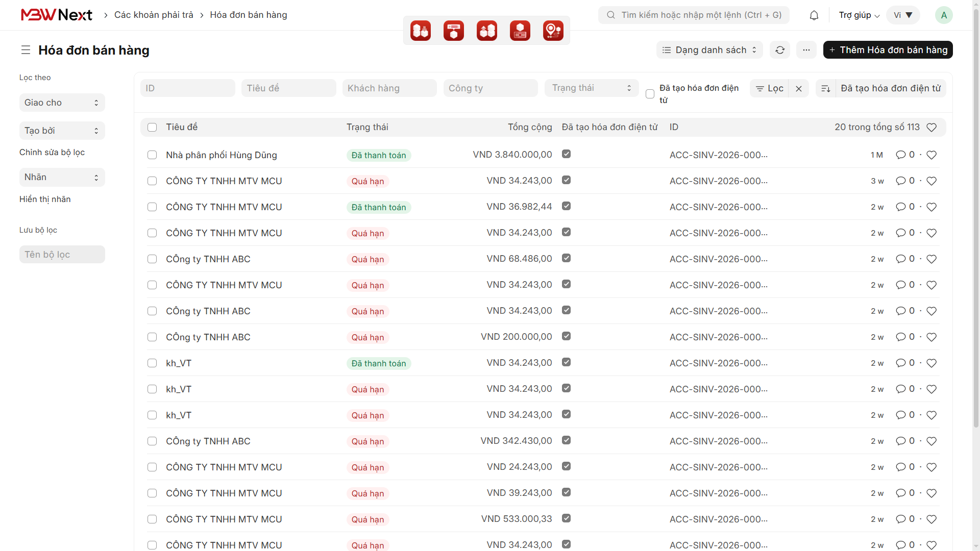
Task: Select the Nhà phân phối Hùng Dũng row checkbox
Action: tap(152, 155)
